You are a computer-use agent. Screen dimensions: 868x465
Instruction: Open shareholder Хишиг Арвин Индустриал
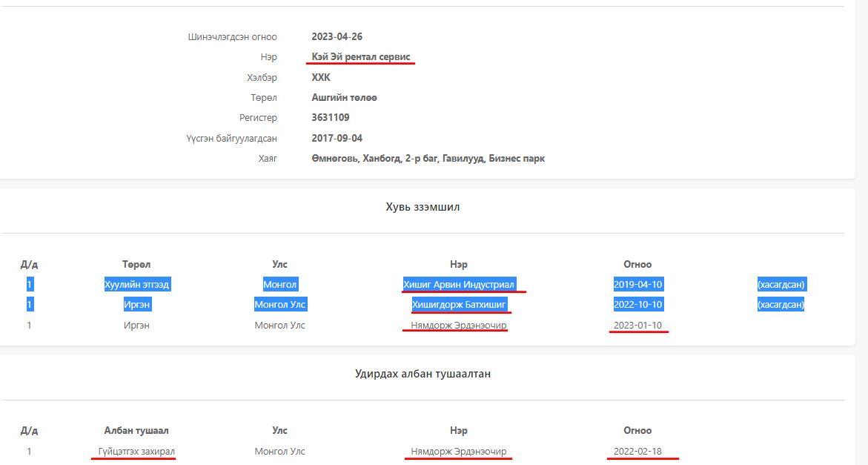pyautogui.click(x=458, y=284)
